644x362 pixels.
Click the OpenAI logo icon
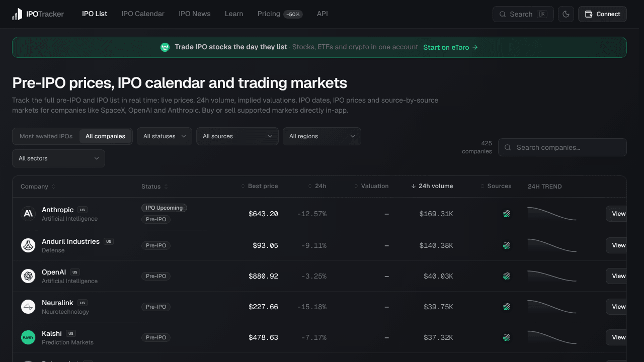[28, 276]
